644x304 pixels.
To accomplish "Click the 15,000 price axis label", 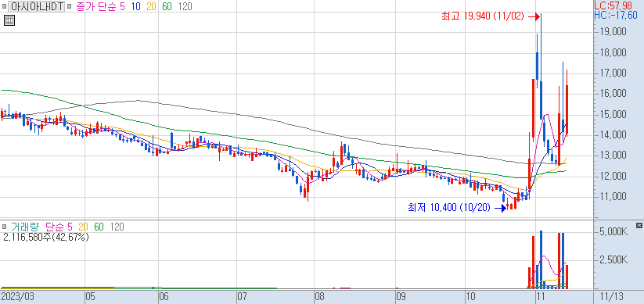I will (x=613, y=114).
